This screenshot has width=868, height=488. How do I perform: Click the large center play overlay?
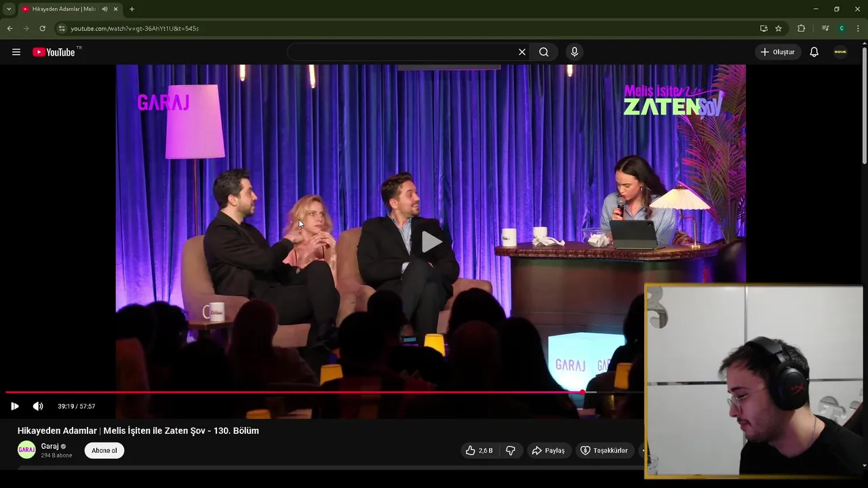tap(431, 241)
